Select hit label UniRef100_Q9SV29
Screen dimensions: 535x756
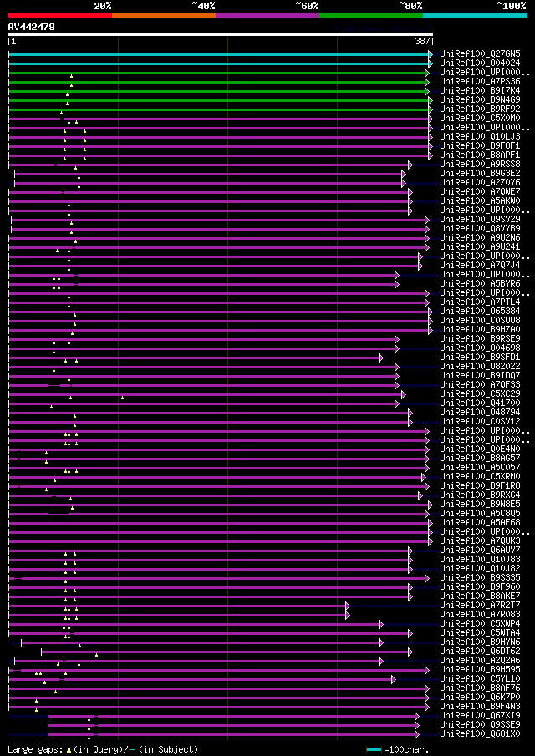click(480, 220)
